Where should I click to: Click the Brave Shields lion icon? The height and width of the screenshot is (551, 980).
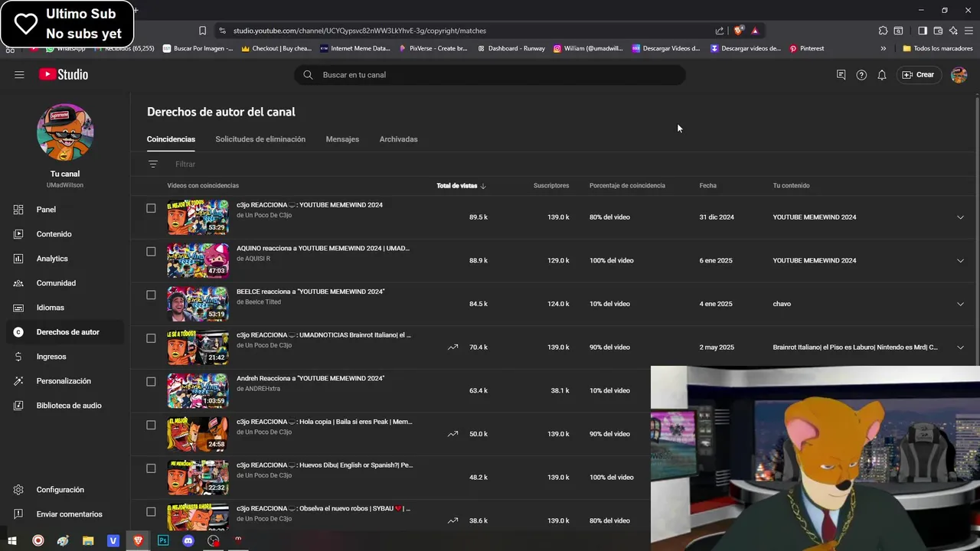point(738,31)
